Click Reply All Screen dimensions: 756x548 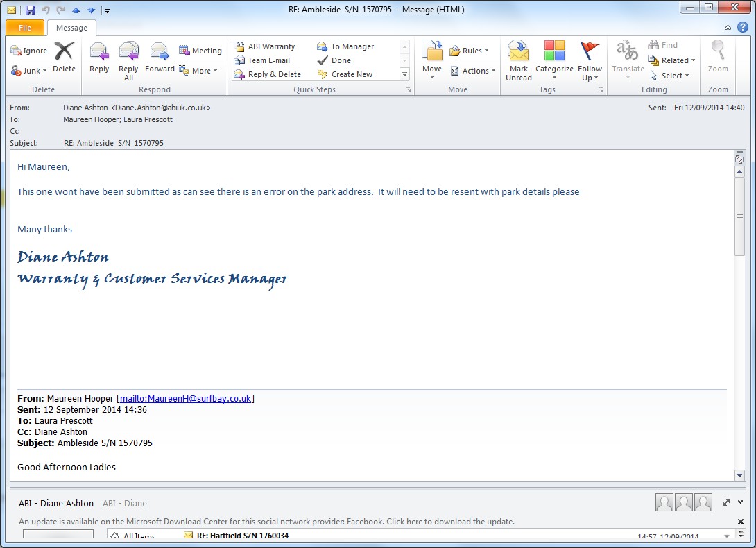pyautogui.click(x=128, y=61)
